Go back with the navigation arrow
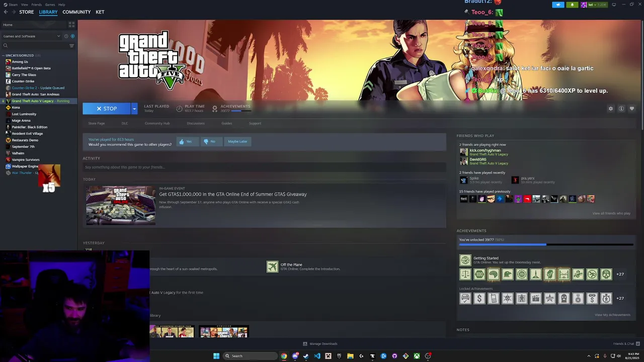The image size is (644, 362). point(6,12)
